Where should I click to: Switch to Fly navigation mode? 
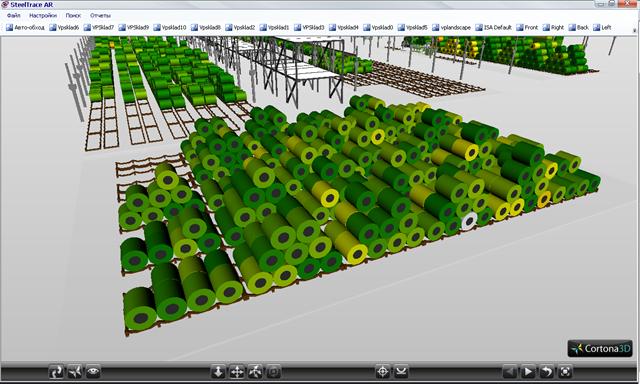point(75,372)
